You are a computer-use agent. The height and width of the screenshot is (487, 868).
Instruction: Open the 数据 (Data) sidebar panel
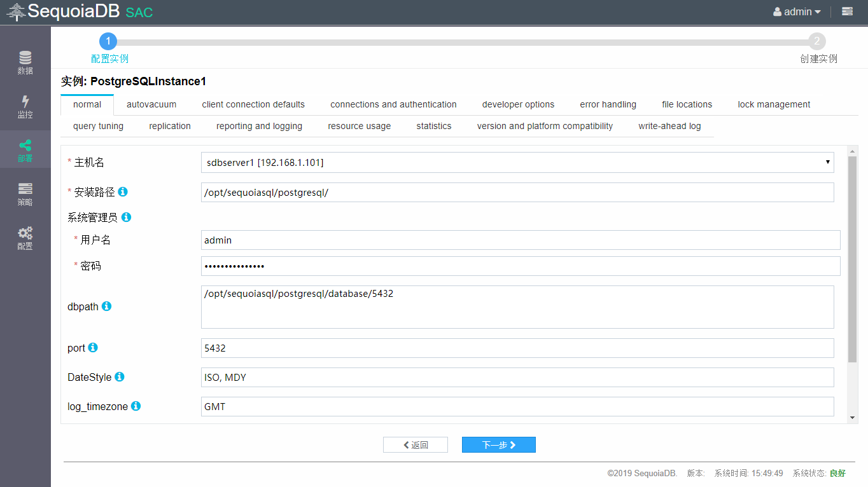25,62
